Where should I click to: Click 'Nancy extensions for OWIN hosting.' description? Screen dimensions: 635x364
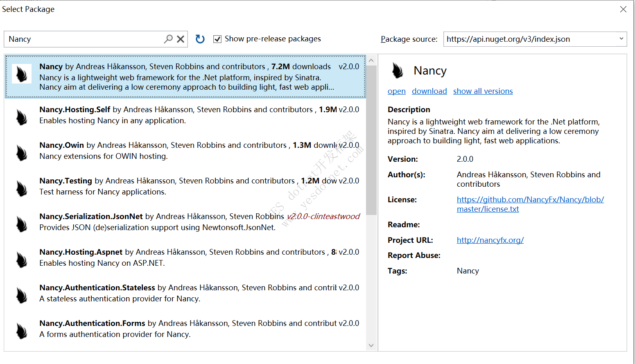coord(104,156)
